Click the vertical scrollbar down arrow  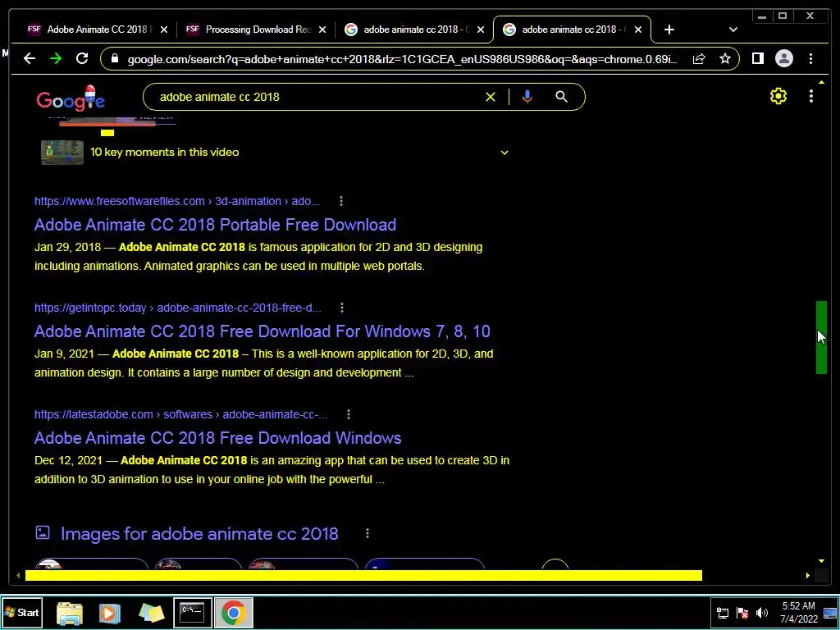821,561
